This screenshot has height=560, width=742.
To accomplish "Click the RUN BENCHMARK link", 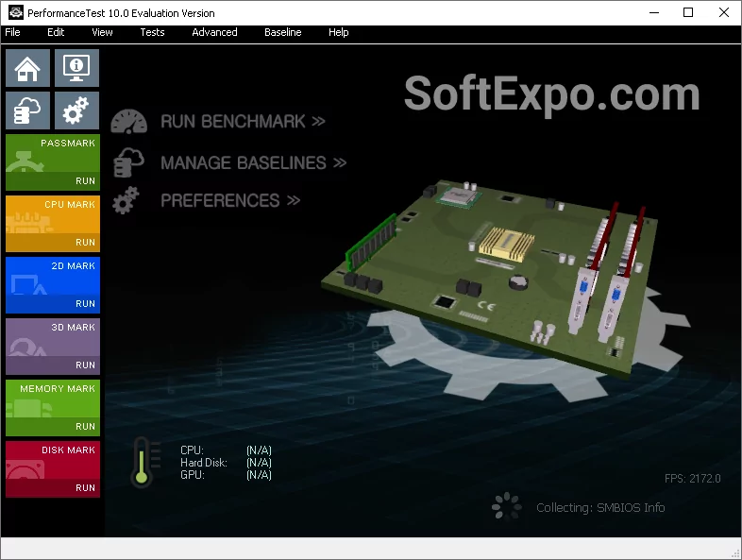I will point(243,122).
